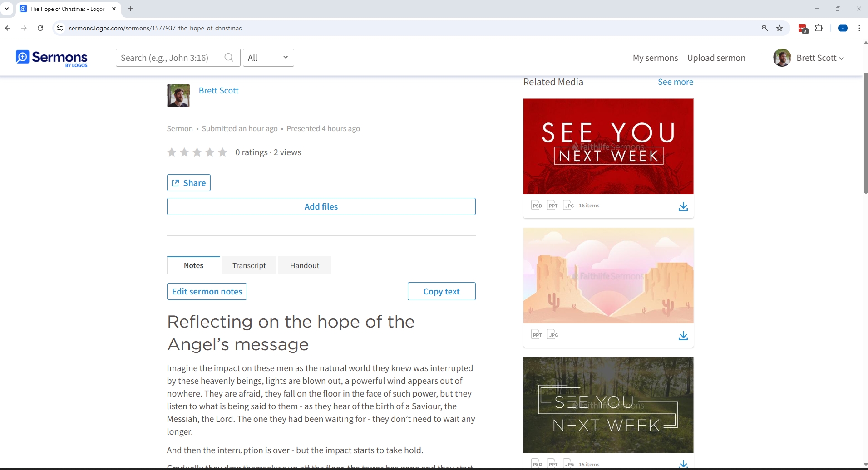Close The Hope of Christmas tab

pyautogui.click(x=114, y=9)
